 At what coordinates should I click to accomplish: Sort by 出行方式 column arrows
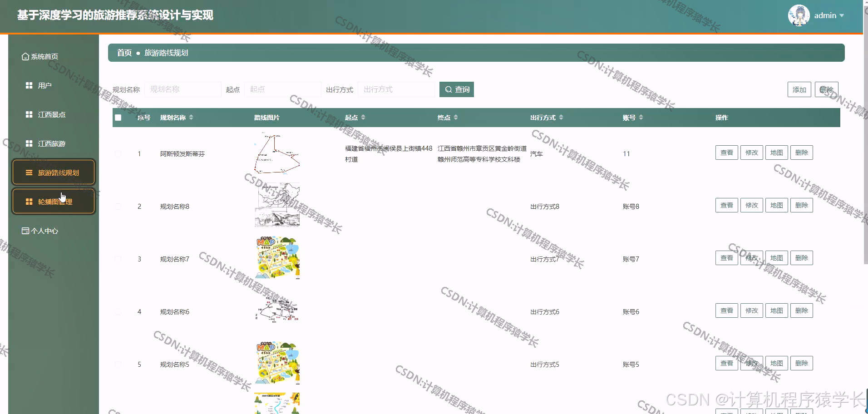(x=561, y=118)
